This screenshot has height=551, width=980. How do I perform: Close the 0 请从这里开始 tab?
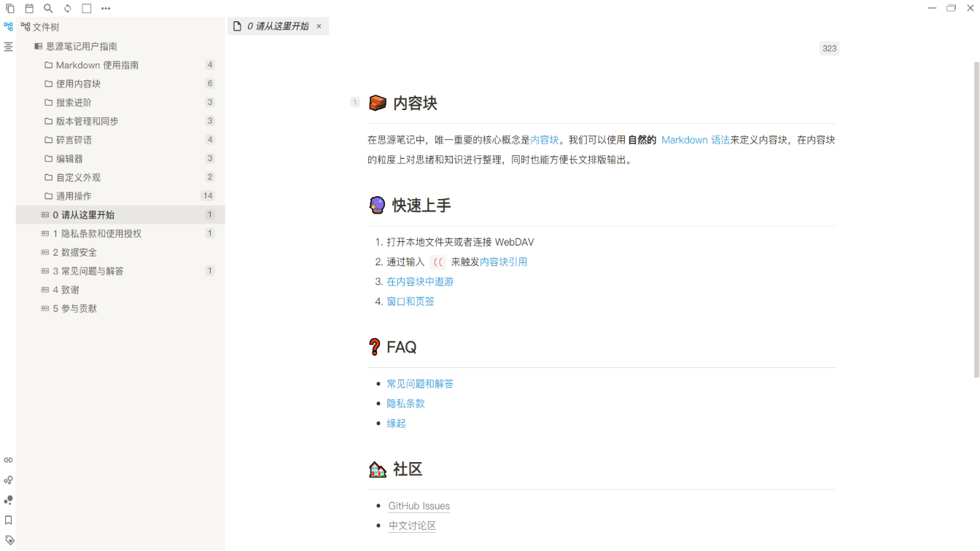(319, 26)
